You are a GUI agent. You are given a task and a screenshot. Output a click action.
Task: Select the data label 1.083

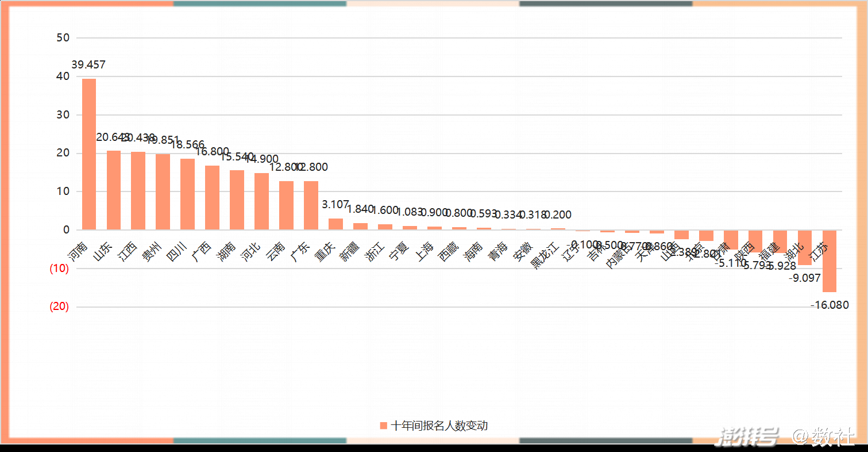(x=410, y=212)
